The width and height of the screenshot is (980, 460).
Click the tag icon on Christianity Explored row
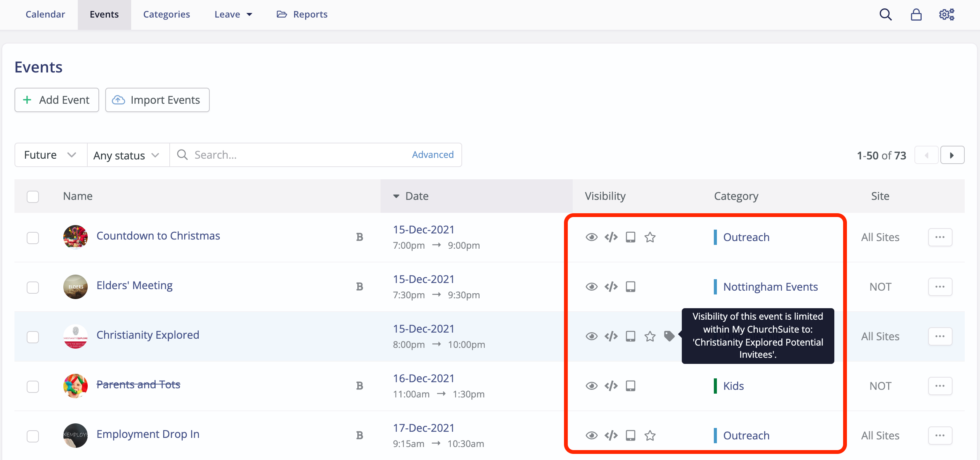click(x=669, y=336)
